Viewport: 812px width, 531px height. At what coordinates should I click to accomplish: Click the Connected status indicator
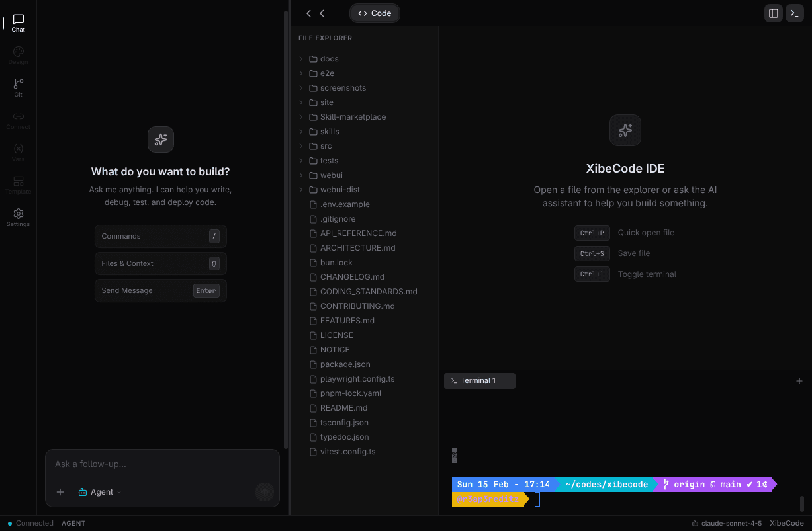tap(28, 523)
